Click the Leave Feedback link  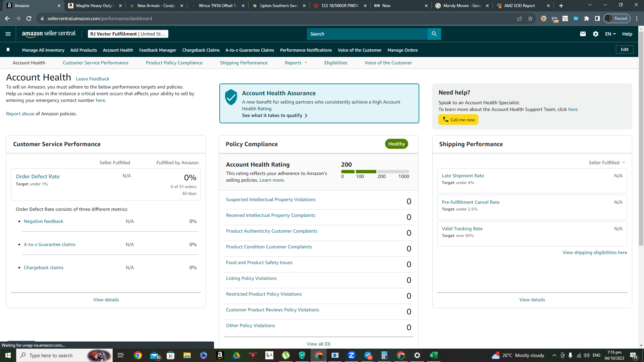pyautogui.click(x=93, y=79)
